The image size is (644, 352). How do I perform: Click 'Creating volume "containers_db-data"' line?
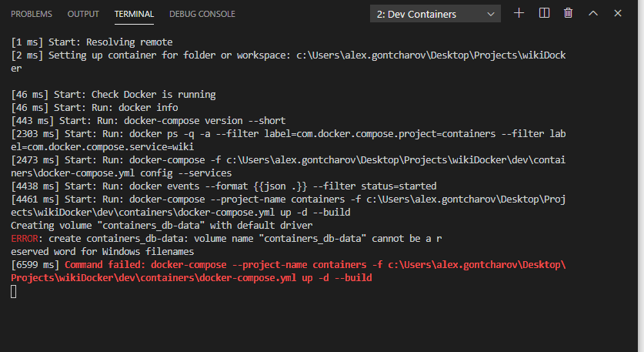[x=162, y=226]
